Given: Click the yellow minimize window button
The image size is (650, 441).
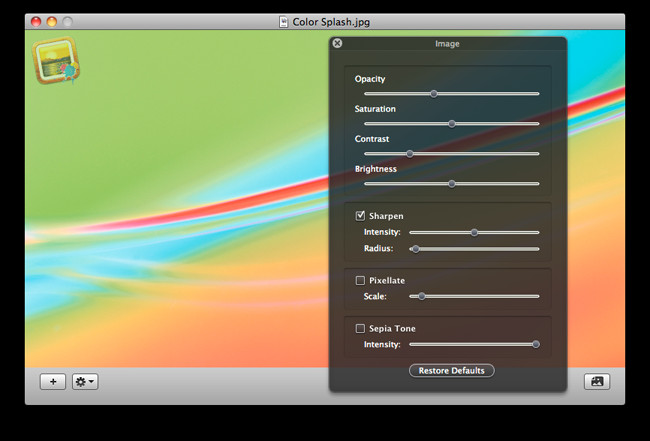Looking at the screenshot, I should 52,22.
